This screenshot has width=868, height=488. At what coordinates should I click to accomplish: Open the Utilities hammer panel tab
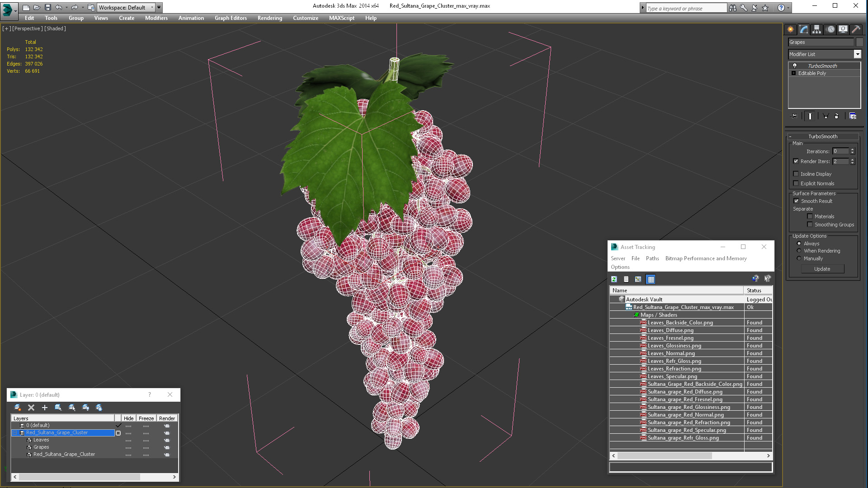(x=856, y=29)
